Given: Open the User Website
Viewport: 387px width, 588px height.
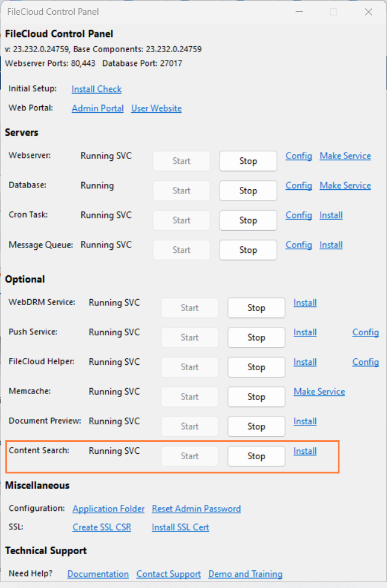Looking at the screenshot, I should [x=156, y=109].
